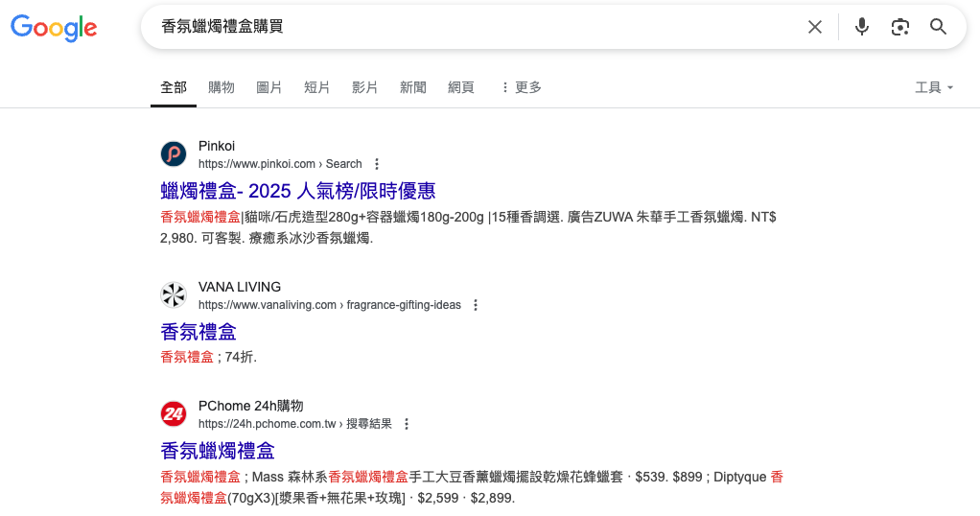Open PChome 24h result favicon
This screenshot has width=980, height=516.
point(174,414)
